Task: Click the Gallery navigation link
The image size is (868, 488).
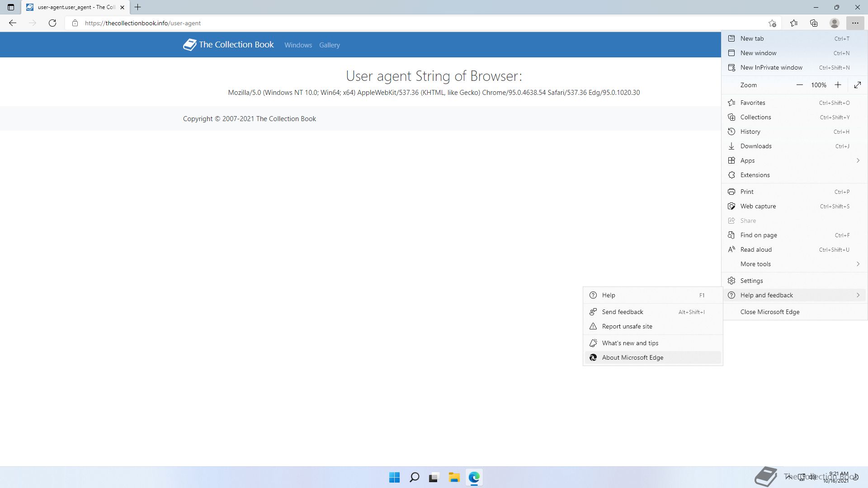Action: [329, 45]
